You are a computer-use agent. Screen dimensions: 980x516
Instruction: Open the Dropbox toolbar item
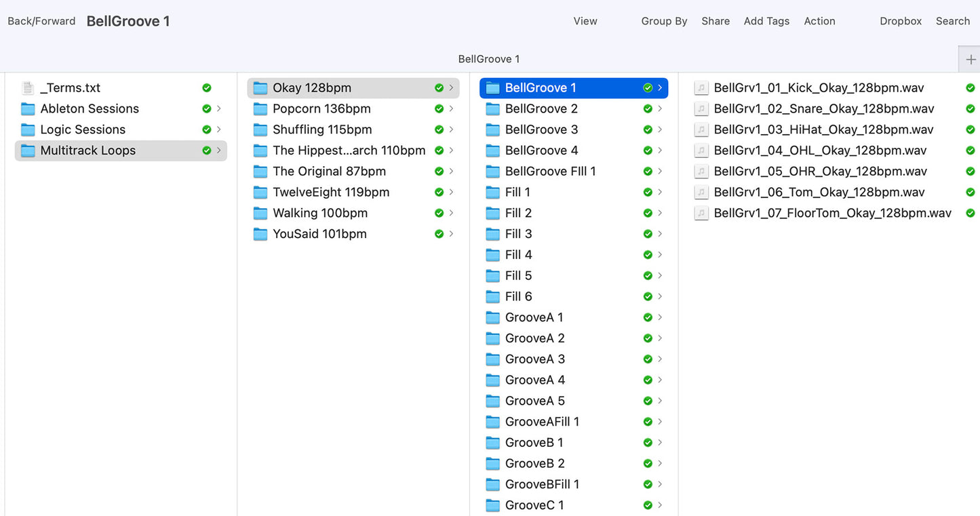coord(900,21)
